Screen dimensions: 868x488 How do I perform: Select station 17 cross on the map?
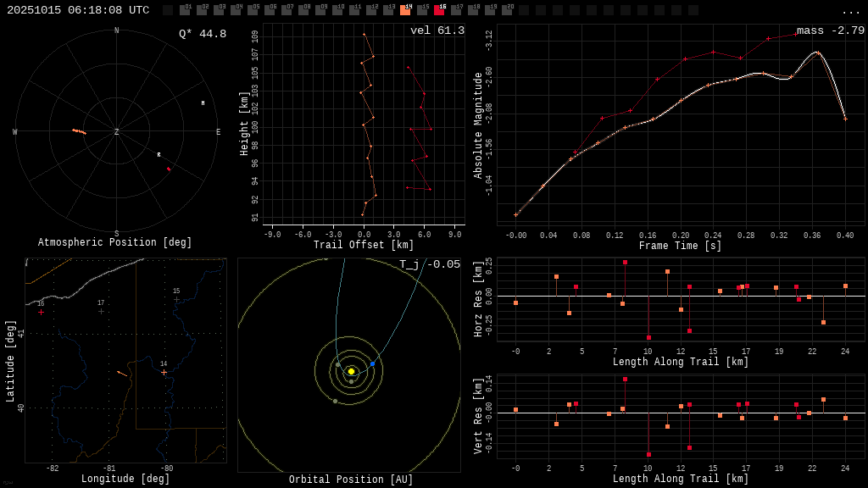[x=101, y=311]
